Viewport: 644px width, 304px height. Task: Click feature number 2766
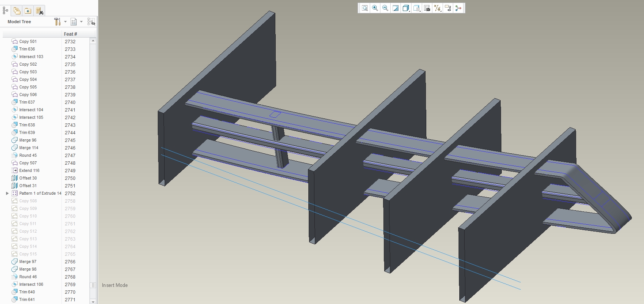[x=70, y=261]
